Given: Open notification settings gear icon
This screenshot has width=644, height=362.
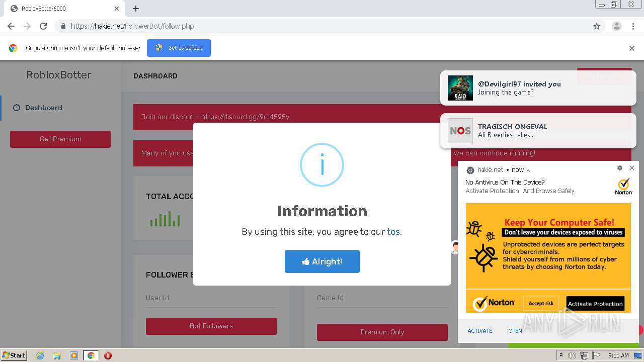Looking at the screenshot, I should click(x=619, y=168).
